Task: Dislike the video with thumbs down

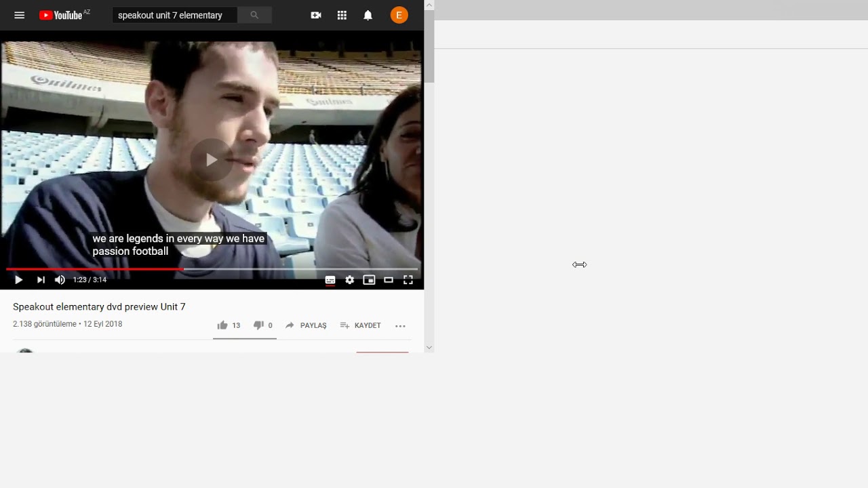Action: pyautogui.click(x=258, y=325)
